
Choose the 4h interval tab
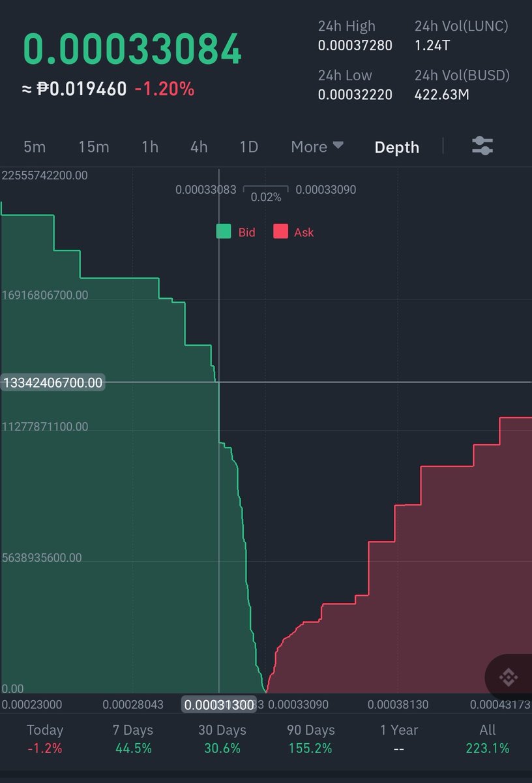[199, 147]
